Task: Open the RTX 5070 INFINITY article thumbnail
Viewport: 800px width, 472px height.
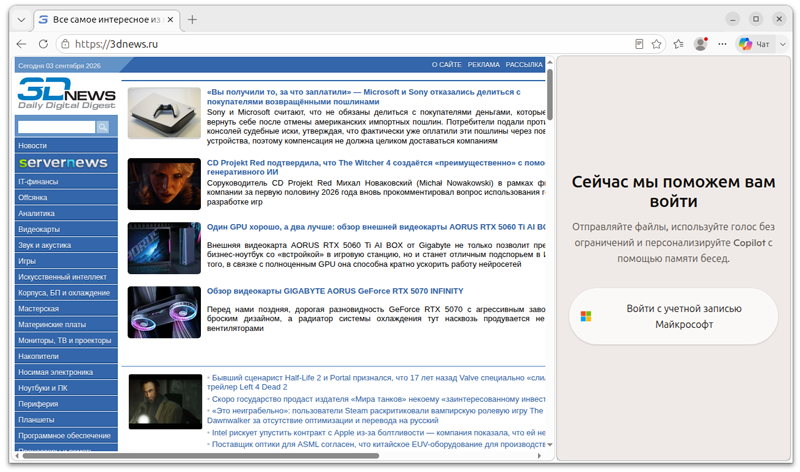Action: coord(164,312)
